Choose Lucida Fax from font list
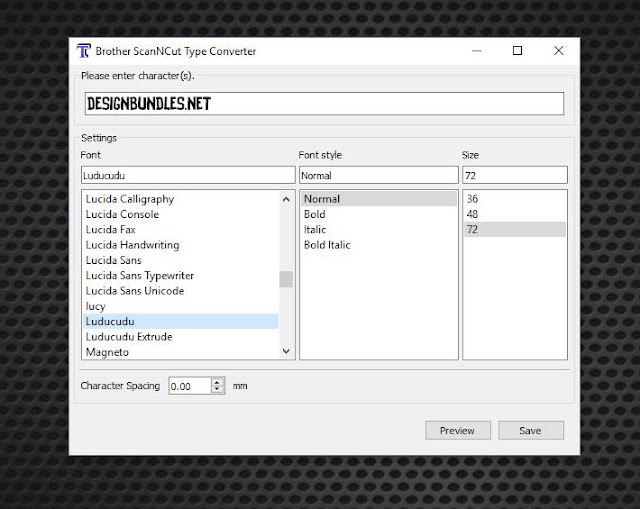The height and width of the screenshot is (509, 640). (181, 229)
